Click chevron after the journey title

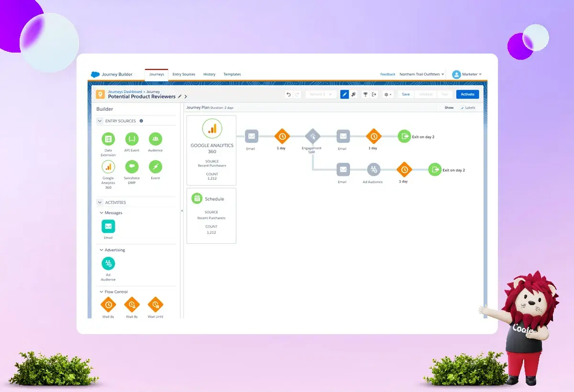click(x=186, y=97)
